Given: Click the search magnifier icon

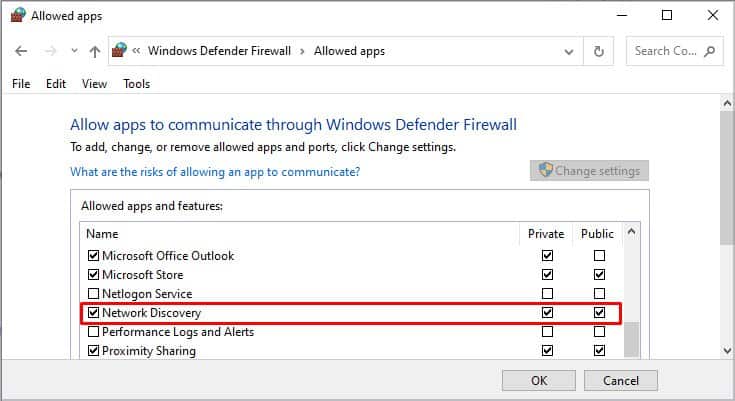Looking at the screenshot, I should coord(710,51).
